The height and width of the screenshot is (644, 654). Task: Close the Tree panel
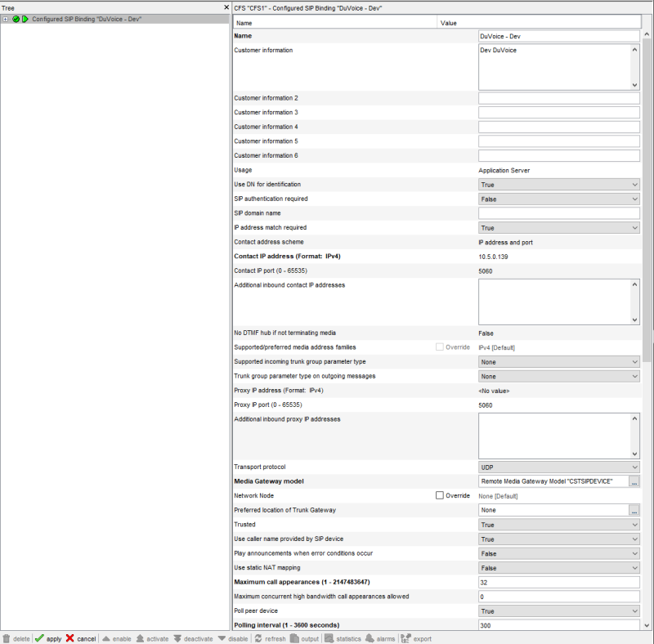tap(226, 7)
